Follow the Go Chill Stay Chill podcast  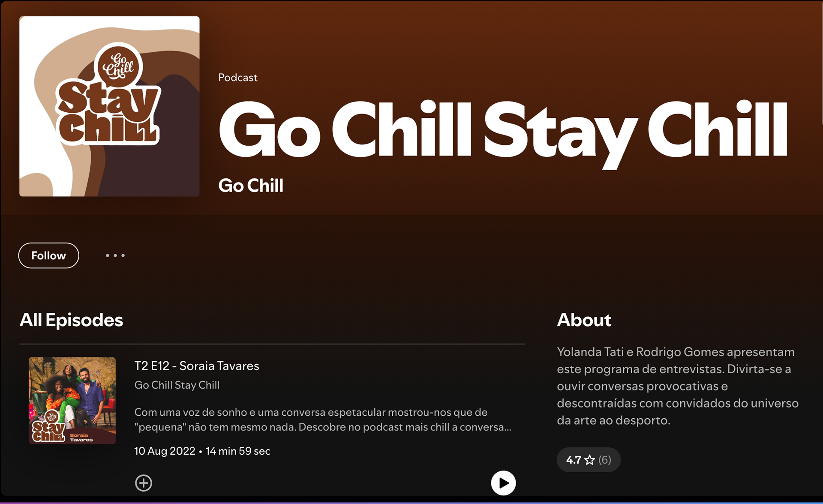click(x=48, y=255)
